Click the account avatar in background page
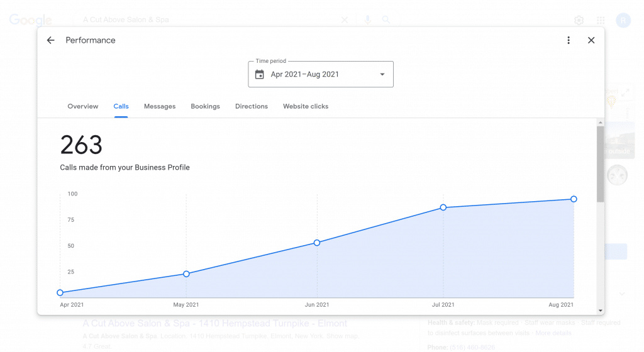The image size is (644, 352). [x=623, y=20]
